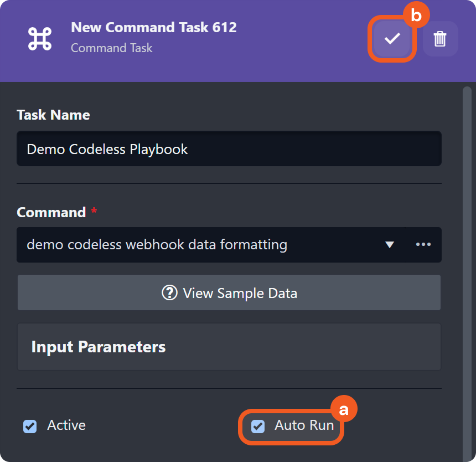Click the "View Sample Data" button text
This screenshot has width=476, height=462.
click(240, 293)
